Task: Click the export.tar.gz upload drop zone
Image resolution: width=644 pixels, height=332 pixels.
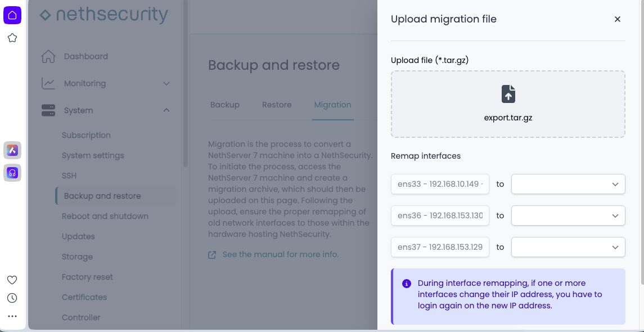Action: click(x=508, y=104)
